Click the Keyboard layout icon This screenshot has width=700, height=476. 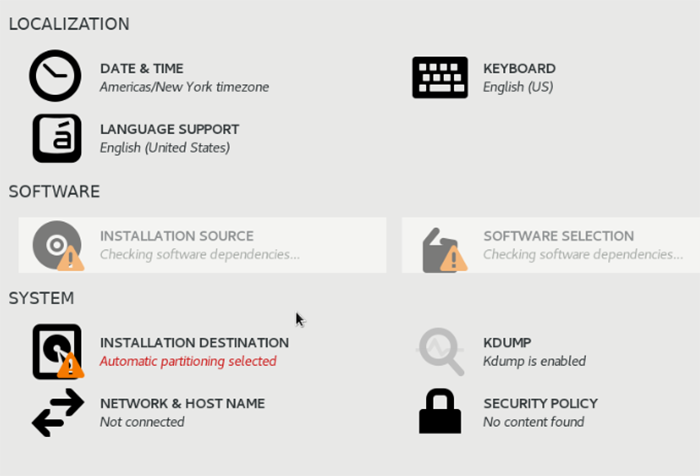440,77
